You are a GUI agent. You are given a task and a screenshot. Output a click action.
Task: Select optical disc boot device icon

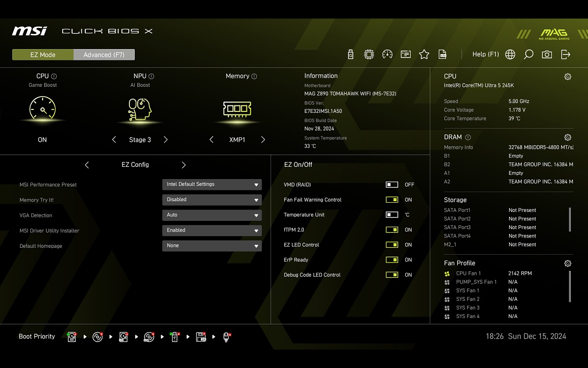click(98, 337)
